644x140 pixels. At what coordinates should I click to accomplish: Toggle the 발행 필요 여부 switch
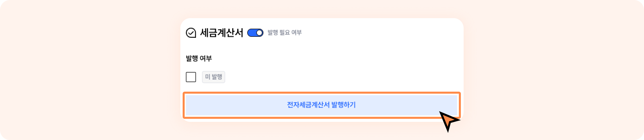coord(255,33)
